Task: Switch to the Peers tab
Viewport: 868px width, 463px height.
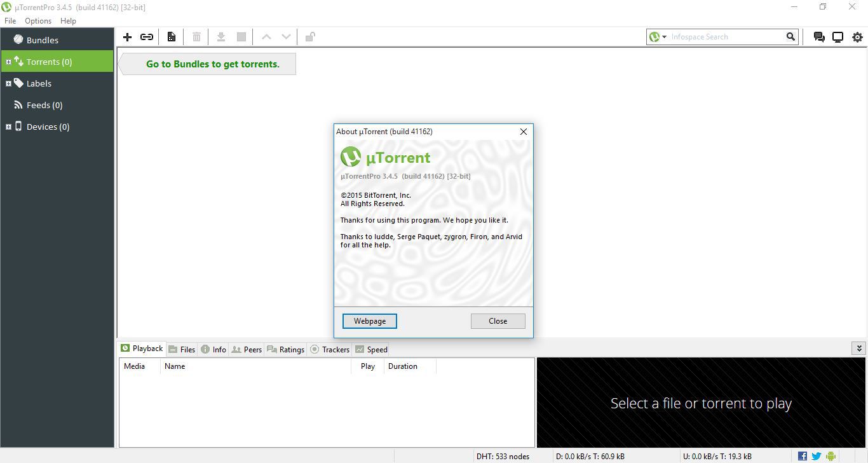Action: (x=247, y=349)
